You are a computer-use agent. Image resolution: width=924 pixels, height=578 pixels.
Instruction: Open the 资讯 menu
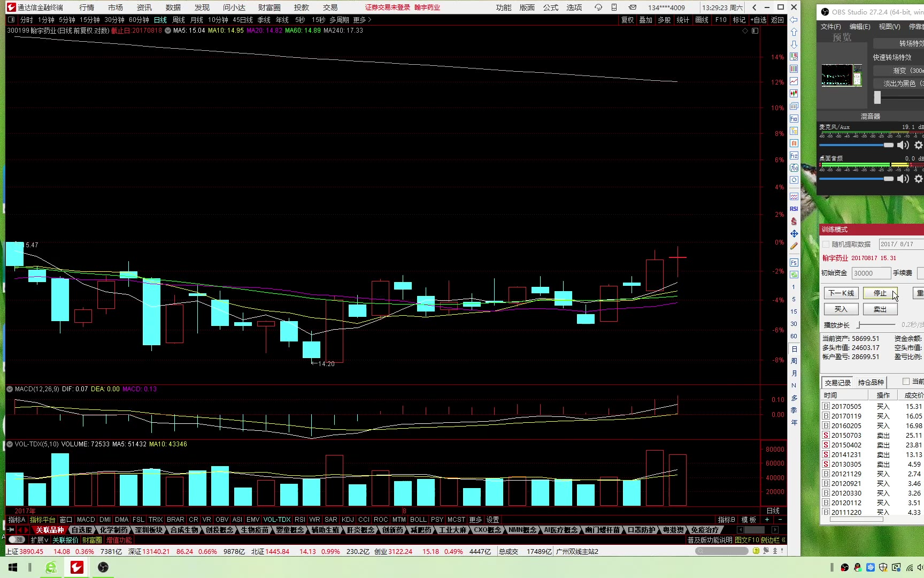pos(144,7)
